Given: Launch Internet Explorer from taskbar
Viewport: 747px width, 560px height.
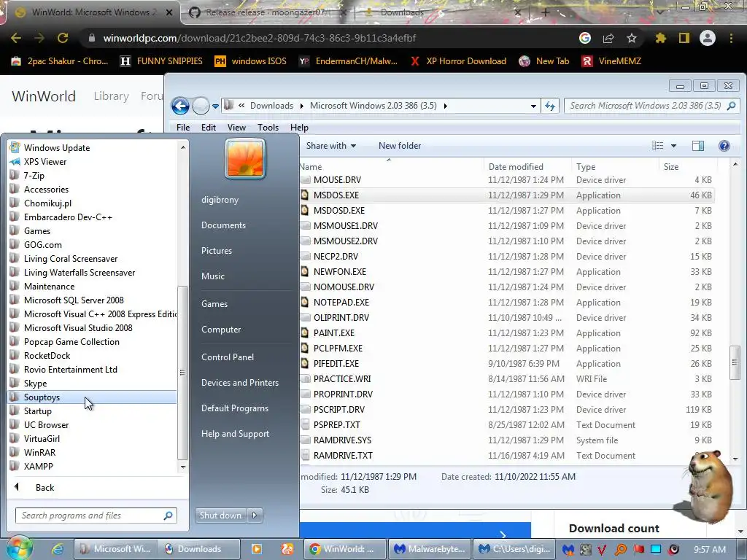Looking at the screenshot, I should pyautogui.click(x=58, y=549).
